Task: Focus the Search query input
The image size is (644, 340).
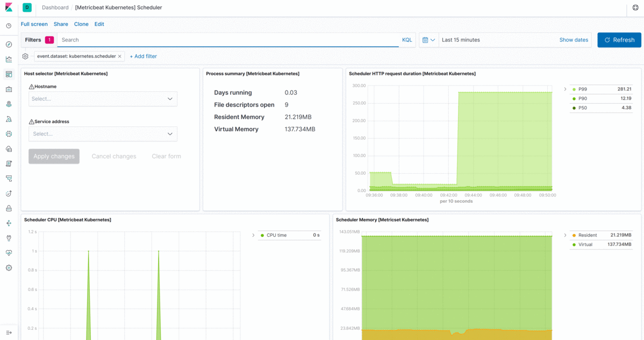Action: (228, 40)
